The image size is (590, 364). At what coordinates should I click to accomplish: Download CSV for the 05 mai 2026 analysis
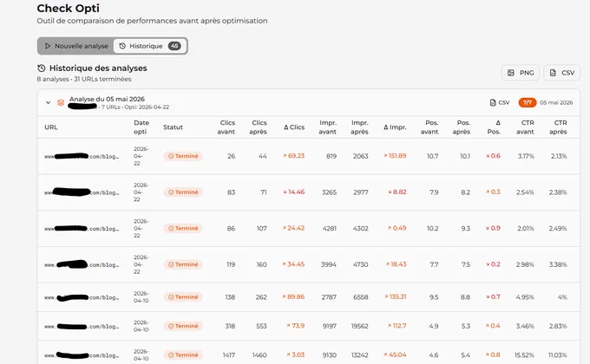[x=500, y=102]
